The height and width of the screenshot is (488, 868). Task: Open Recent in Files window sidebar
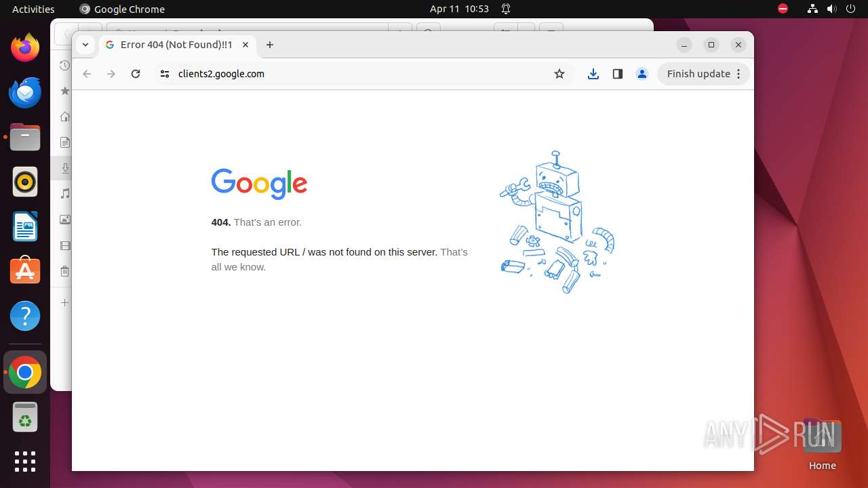point(64,65)
